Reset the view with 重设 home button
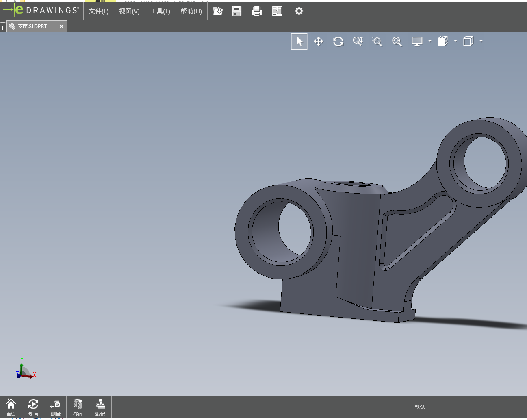The height and width of the screenshot is (420, 527). [x=11, y=407]
